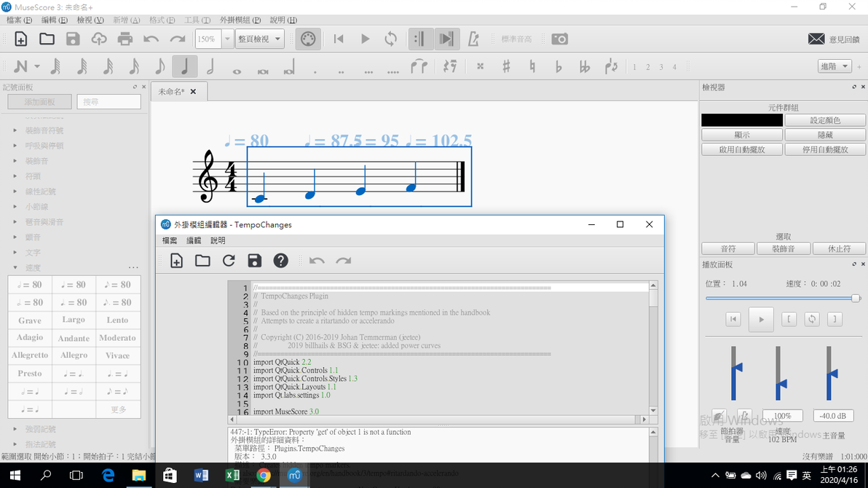868x488 pixels.
Task: Toggle the metronome in the top toolbar
Action: (473, 39)
